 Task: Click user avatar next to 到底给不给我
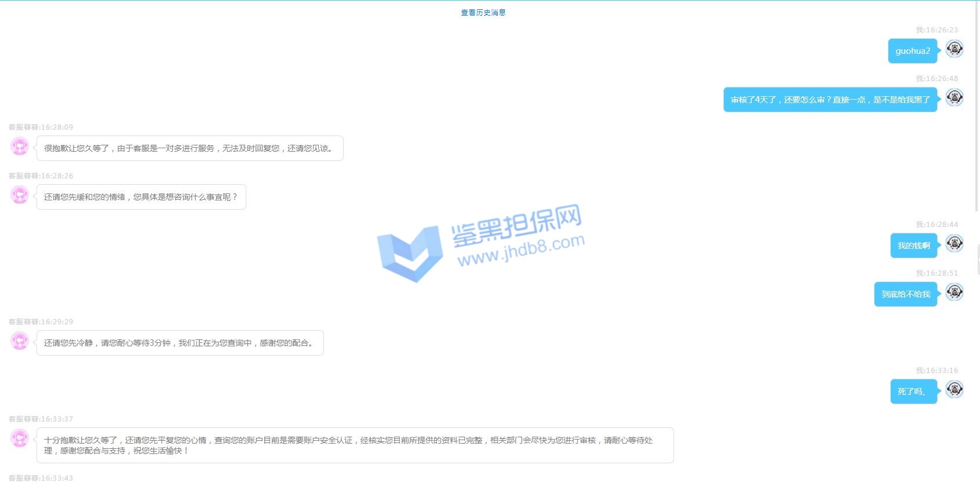click(x=954, y=292)
